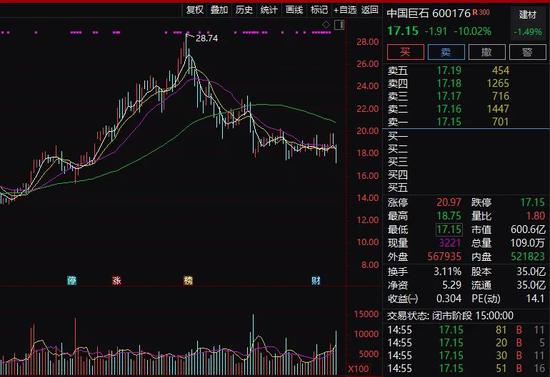Viewport: 550px width, 377px height.
Task: Open 历史 history view
Action: coord(244,10)
